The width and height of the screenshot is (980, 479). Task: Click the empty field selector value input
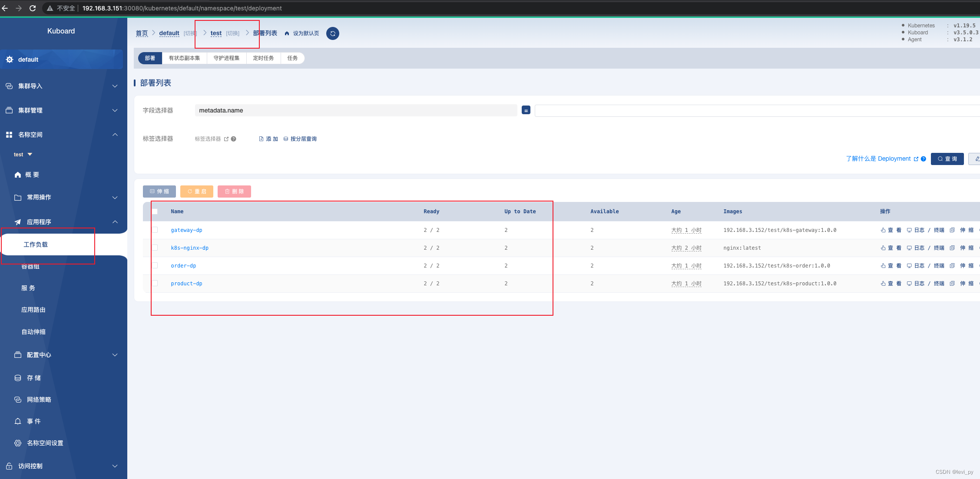click(757, 110)
